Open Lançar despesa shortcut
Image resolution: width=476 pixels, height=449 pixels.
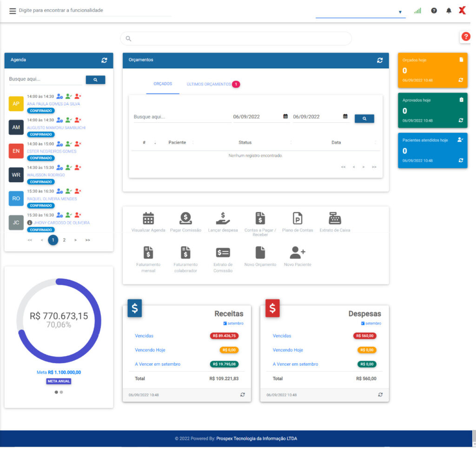pyautogui.click(x=223, y=218)
